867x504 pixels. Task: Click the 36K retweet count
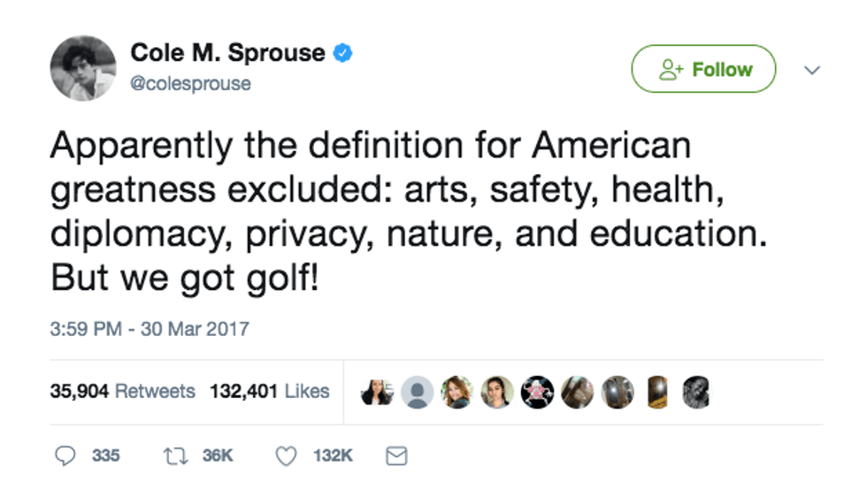(218, 455)
